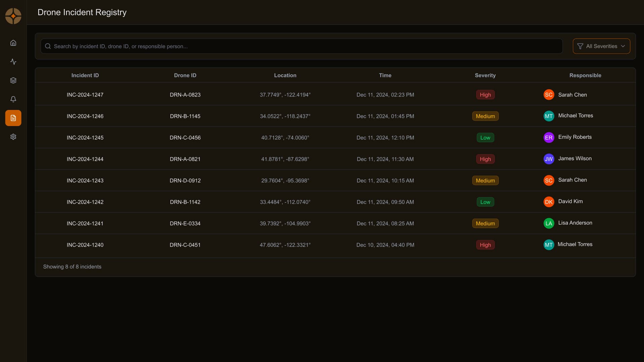Click the JW avatar for James Wilson
The image size is (644, 362).
point(548,159)
